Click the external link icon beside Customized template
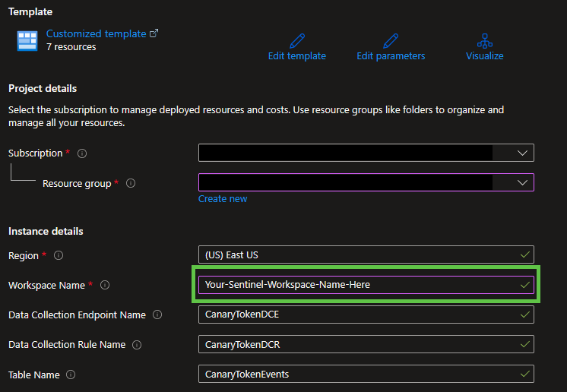 tap(154, 33)
